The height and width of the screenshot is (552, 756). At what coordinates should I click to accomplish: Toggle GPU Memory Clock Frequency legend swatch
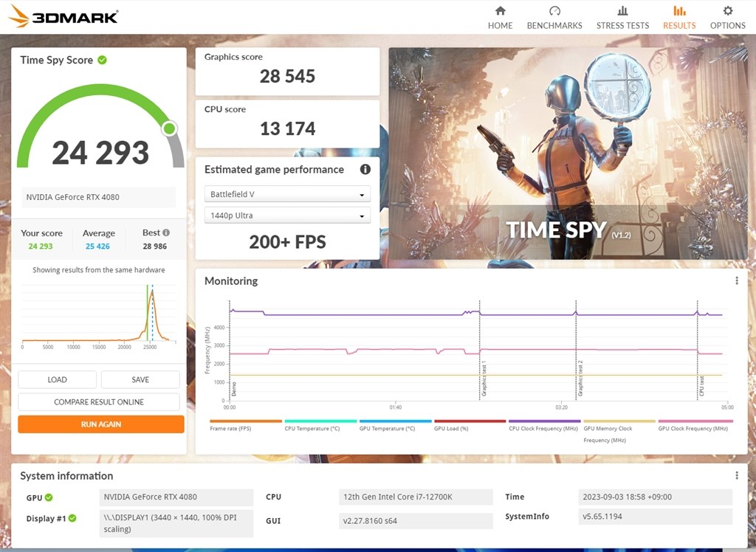[619, 421]
